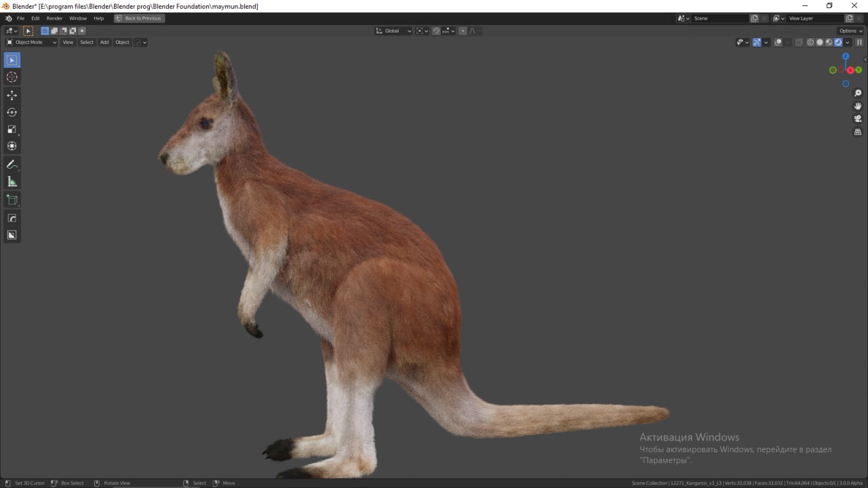Open the shading options dropdown arrow
Screen dimensions: 868x488
coord(848,42)
